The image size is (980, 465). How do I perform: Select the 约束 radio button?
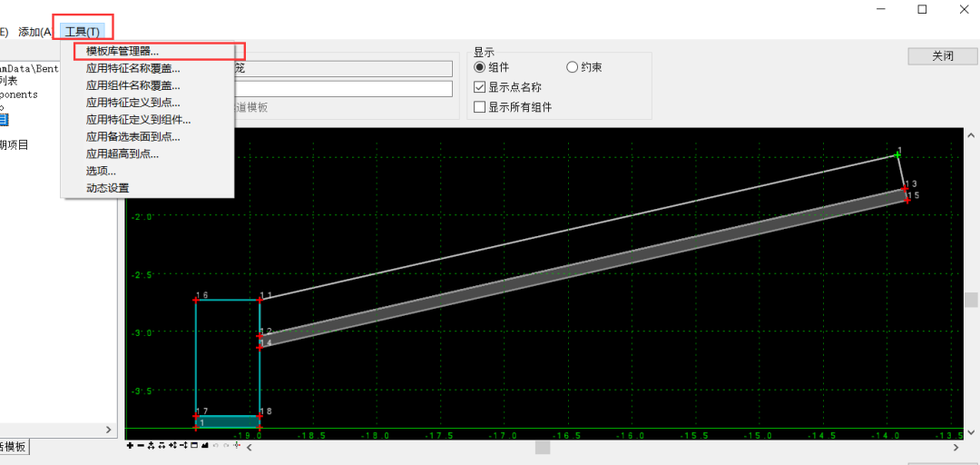[572, 67]
